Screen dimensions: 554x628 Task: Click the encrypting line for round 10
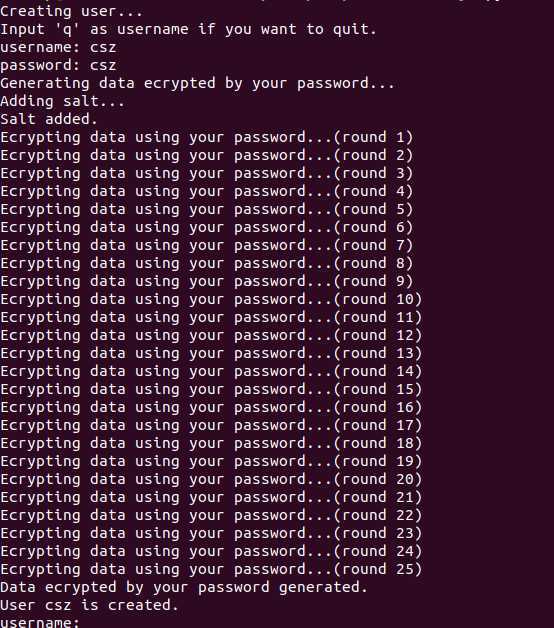211,300
